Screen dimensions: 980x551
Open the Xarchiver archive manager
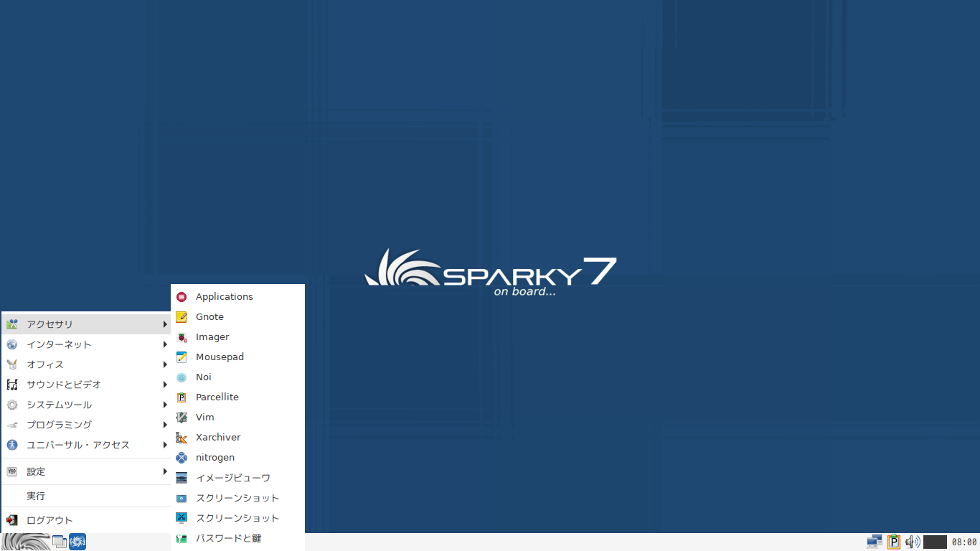(x=237, y=437)
